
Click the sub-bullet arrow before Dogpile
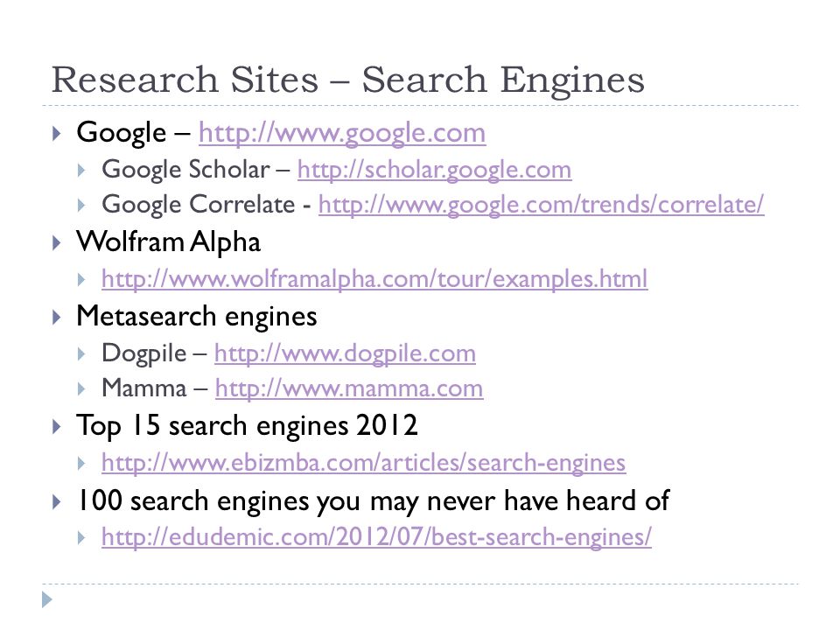click(80, 353)
